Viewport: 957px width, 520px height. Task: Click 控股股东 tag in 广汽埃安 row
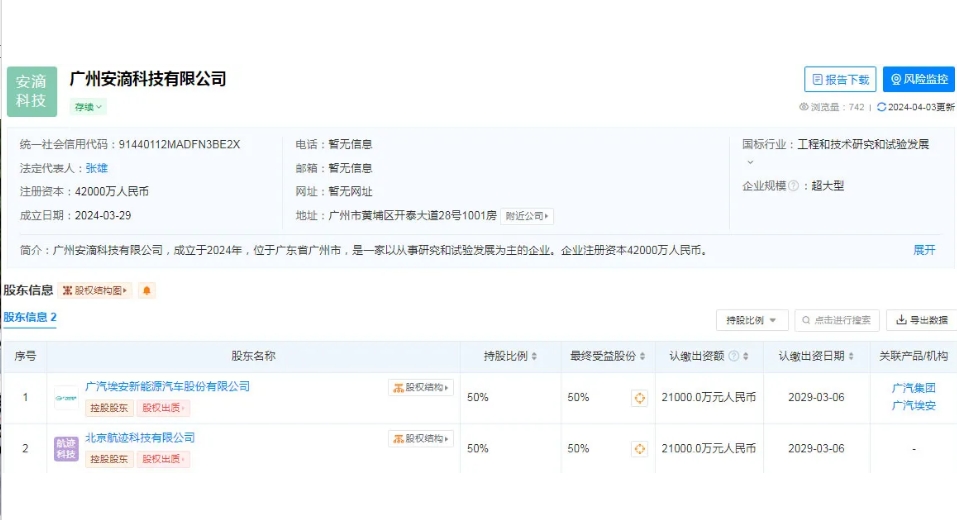(x=109, y=408)
